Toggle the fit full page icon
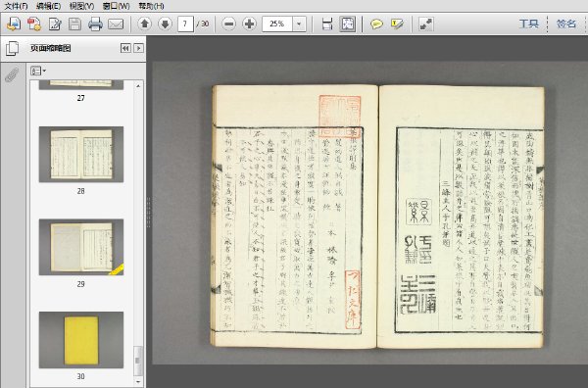This screenshot has width=588, height=388. coord(348,24)
